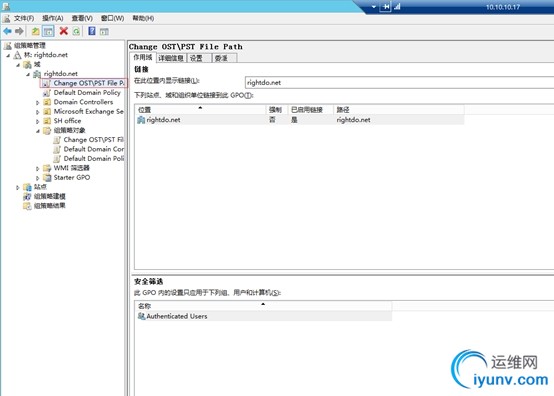Screen dimensions: 554x396
Task: Collapse the 林: rightdo.net forest node
Action: [x=8, y=55]
